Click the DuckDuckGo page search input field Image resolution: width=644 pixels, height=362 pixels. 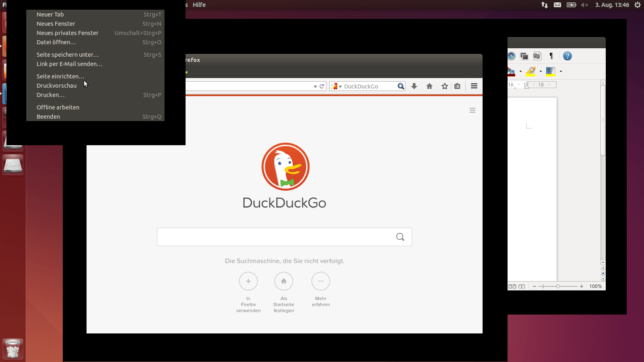coord(274,237)
